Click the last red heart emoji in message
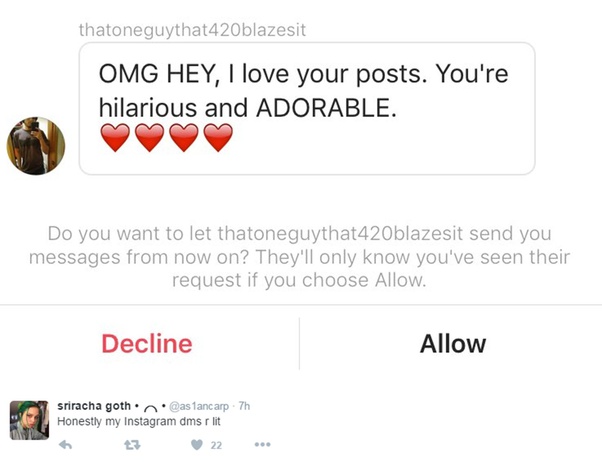Screen dimensions: 602x462 [218, 137]
